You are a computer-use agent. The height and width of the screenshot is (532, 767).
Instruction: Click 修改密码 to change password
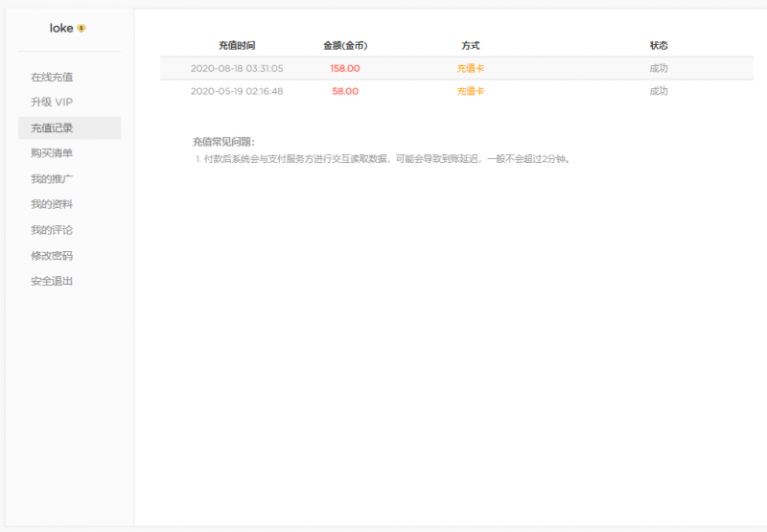pyautogui.click(x=52, y=256)
